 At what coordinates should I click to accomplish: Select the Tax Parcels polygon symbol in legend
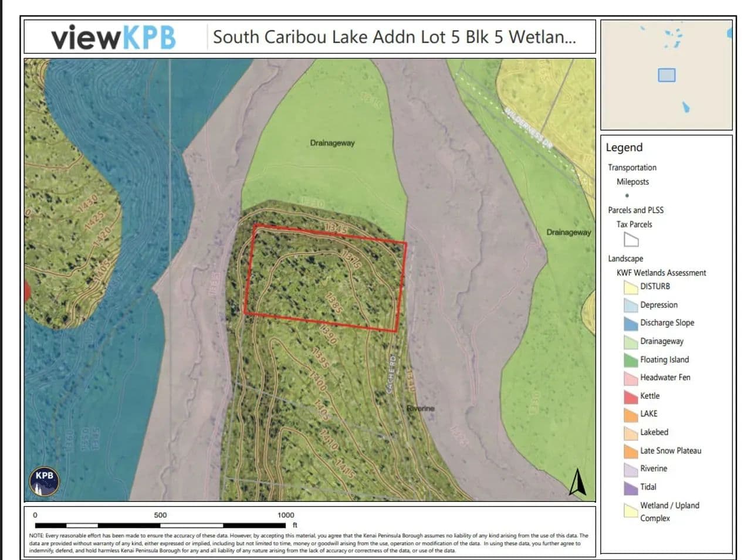631,240
